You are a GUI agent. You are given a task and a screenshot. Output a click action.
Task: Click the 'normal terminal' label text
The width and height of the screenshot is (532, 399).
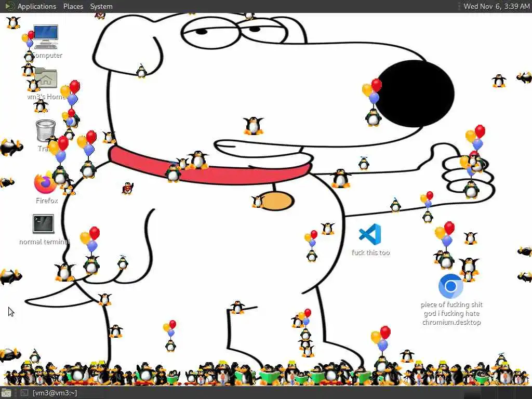coord(45,242)
